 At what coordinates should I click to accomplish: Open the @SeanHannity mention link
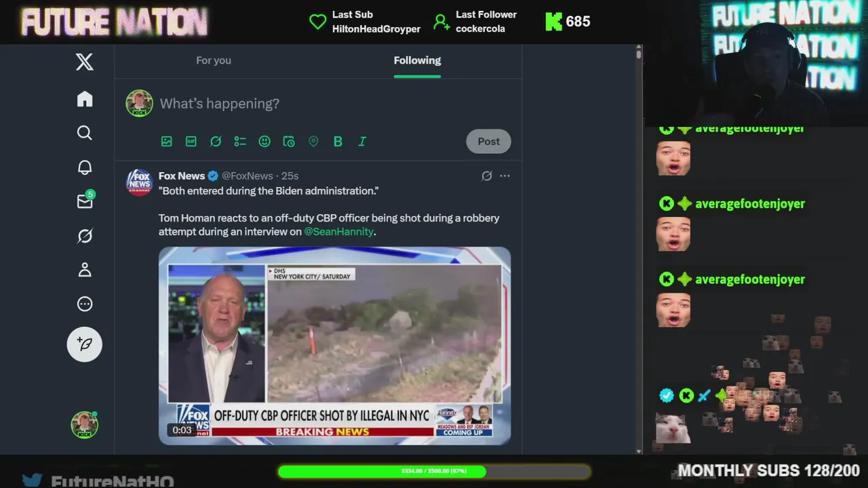tap(338, 232)
